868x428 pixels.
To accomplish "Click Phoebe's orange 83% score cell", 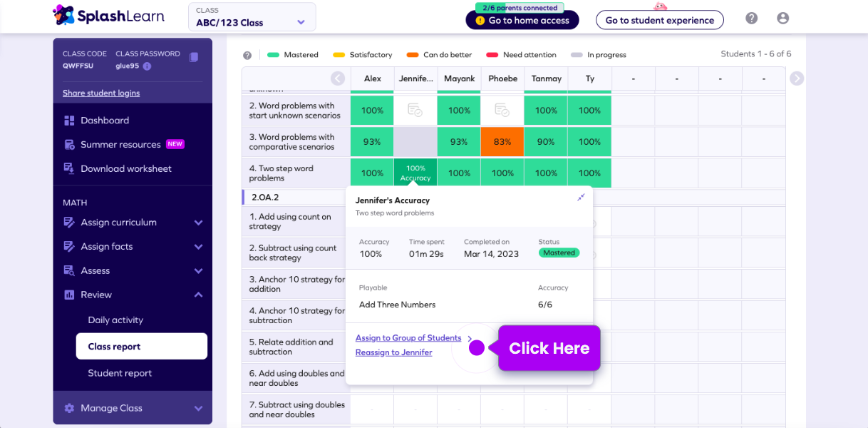I will pyautogui.click(x=502, y=142).
